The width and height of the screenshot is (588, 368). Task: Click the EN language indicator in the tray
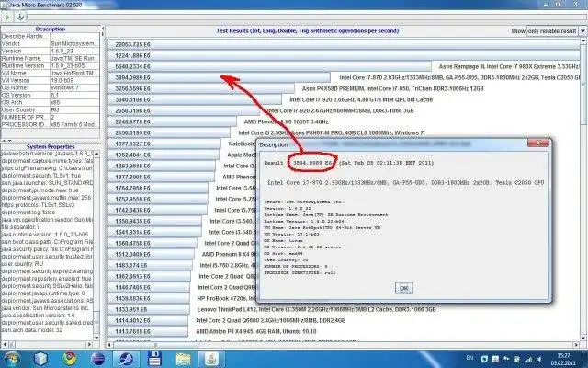(469, 358)
